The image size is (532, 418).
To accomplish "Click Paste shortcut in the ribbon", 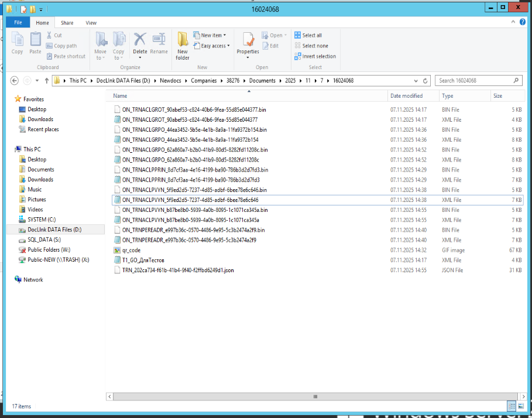I will (x=66, y=56).
